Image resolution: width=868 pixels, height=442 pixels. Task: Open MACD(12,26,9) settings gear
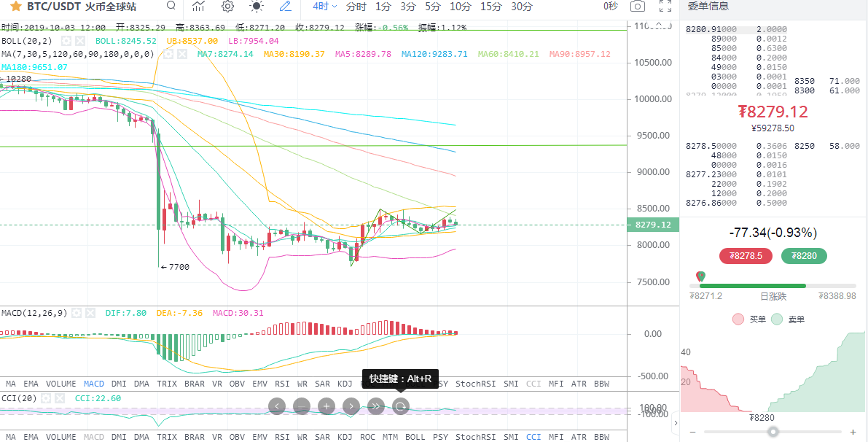[77, 313]
